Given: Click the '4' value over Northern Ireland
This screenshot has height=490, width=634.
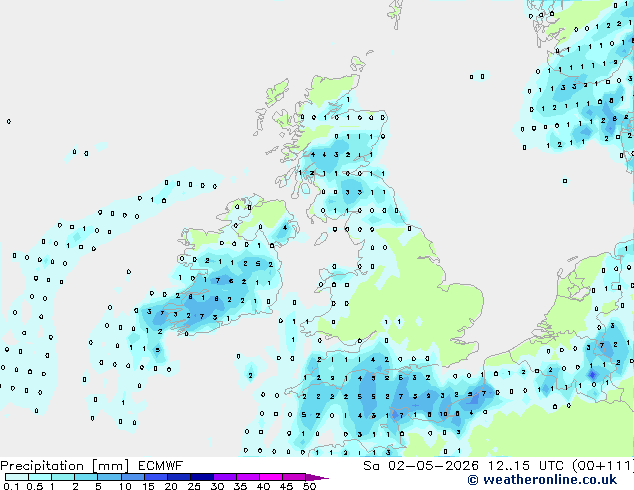Looking at the screenshot, I should [x=285, y=228].
